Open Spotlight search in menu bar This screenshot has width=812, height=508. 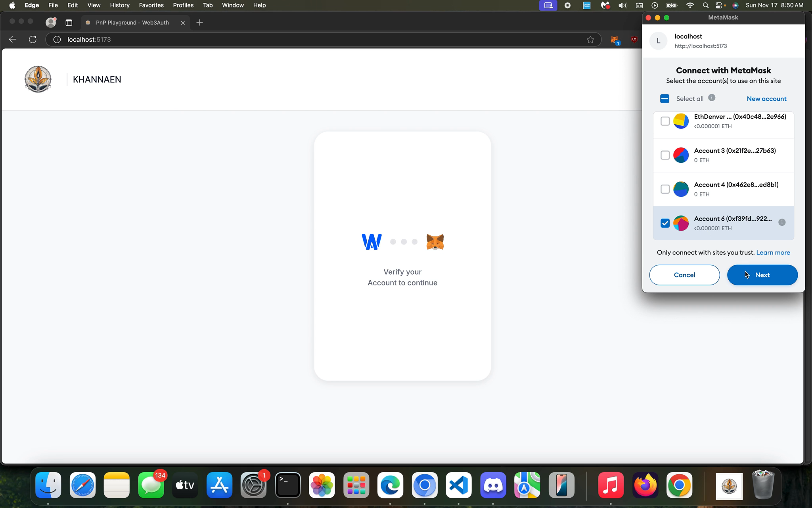click(x=705, y=5)
